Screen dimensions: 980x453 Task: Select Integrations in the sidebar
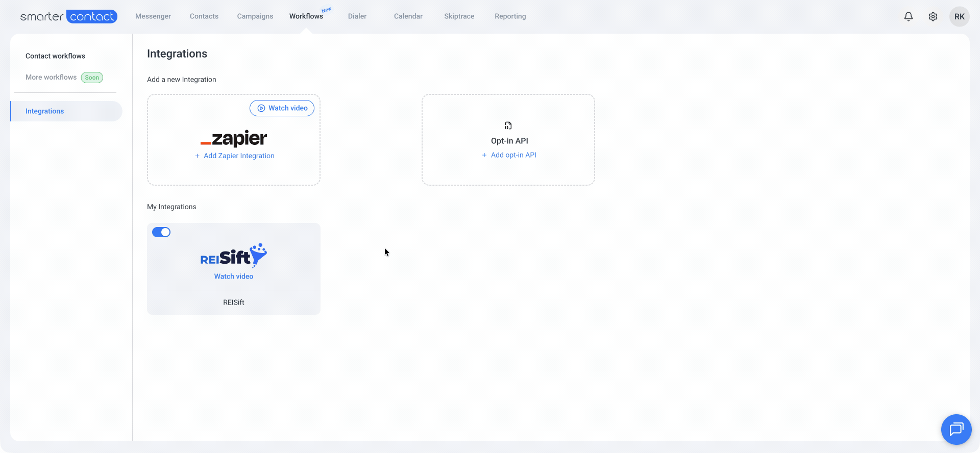66,111
